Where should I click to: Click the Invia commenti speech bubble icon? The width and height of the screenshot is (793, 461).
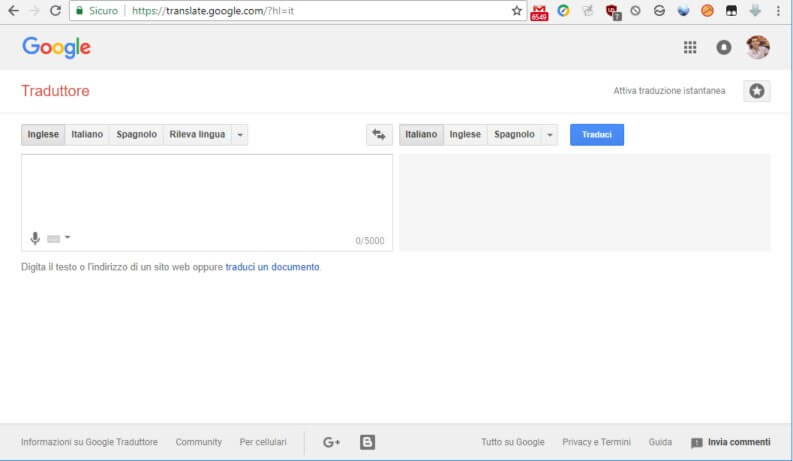coord(696,443)
